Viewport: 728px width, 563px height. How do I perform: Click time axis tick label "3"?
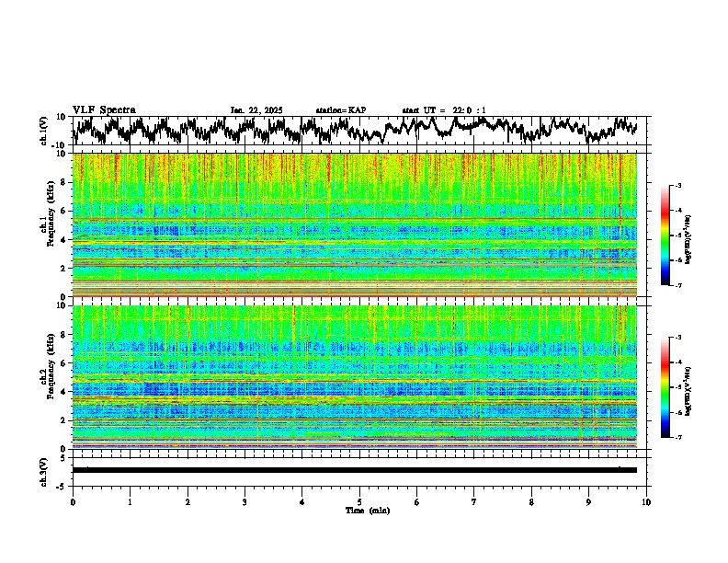tap(245, 502)
